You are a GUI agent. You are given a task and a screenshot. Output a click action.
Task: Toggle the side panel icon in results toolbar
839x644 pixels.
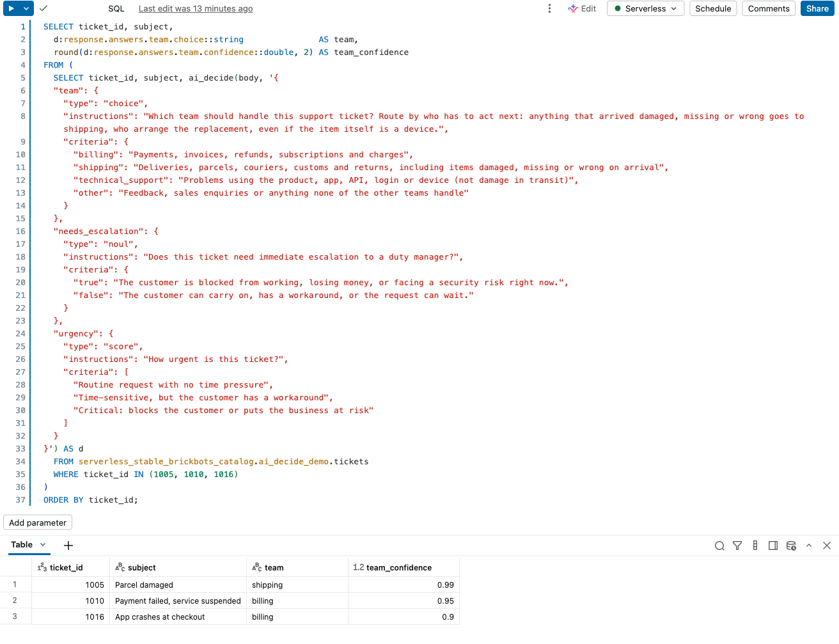(773, 546)
